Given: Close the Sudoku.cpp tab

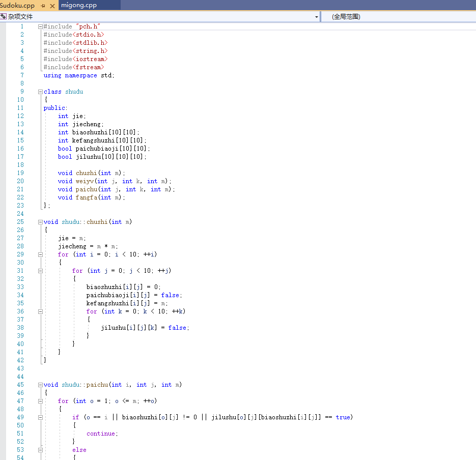Looking at the screenshot, I should [x=52, y=6].
